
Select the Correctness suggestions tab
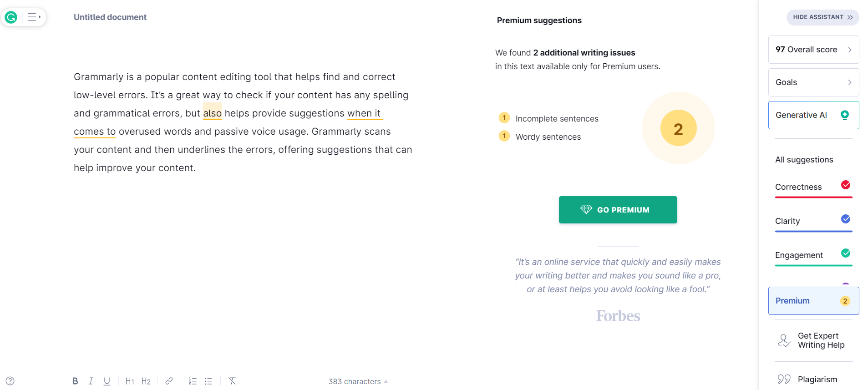point(813,187)
